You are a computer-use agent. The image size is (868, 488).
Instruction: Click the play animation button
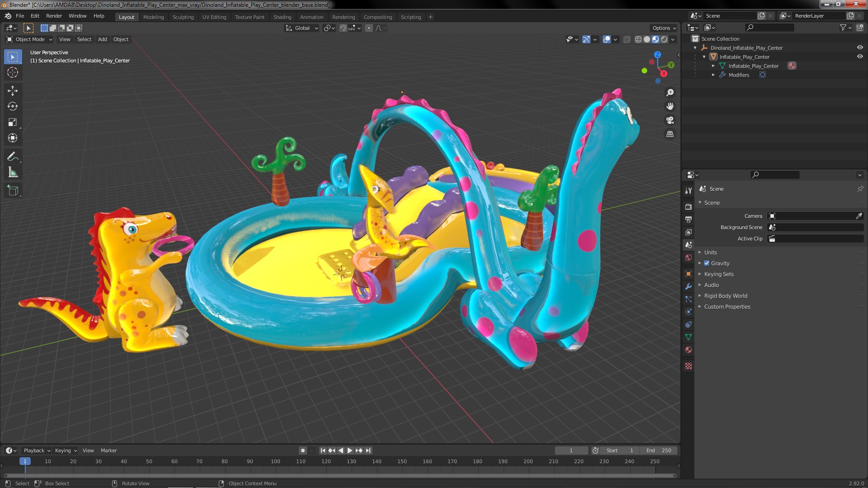coord(350,450)
